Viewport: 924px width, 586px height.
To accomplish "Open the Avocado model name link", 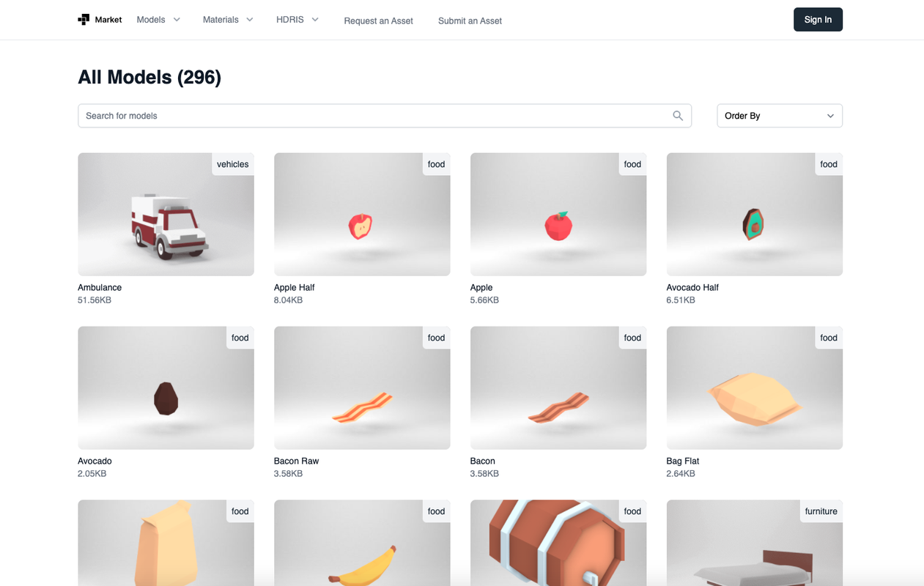I will pos(95,461).
